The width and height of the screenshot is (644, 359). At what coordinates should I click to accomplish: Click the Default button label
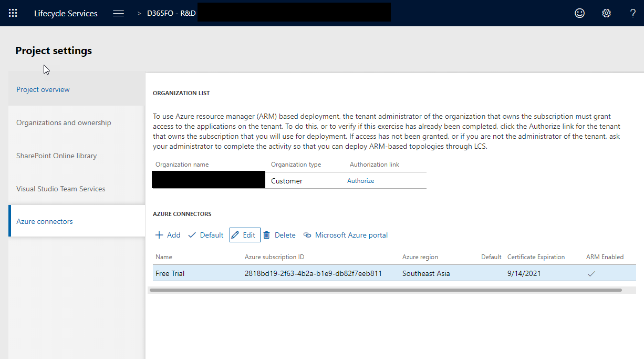click(212, 235)
